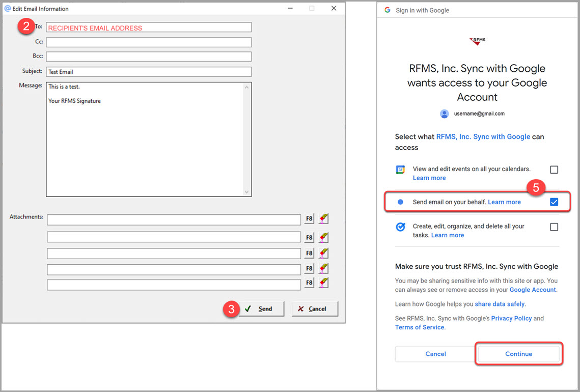Click the Subject field containing Test Email
The image size is (580, 392).
tap(149, 72)
